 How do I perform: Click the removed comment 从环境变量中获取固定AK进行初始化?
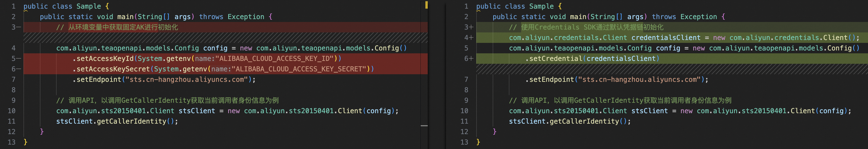pyautogui.click(x=117, y=27)
